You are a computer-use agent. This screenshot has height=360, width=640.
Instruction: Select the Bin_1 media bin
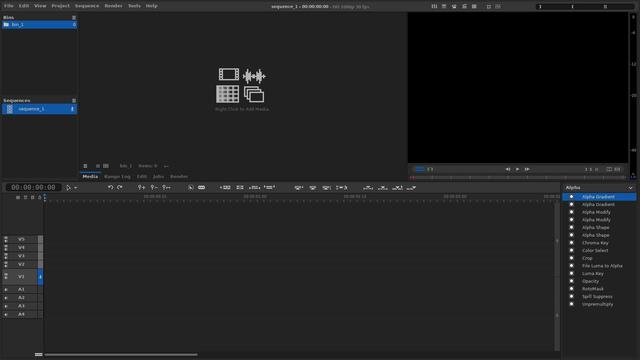[39, 24]
